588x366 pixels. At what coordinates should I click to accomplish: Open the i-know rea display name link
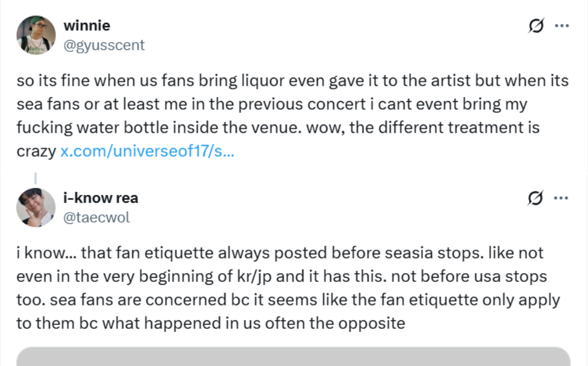101,198
